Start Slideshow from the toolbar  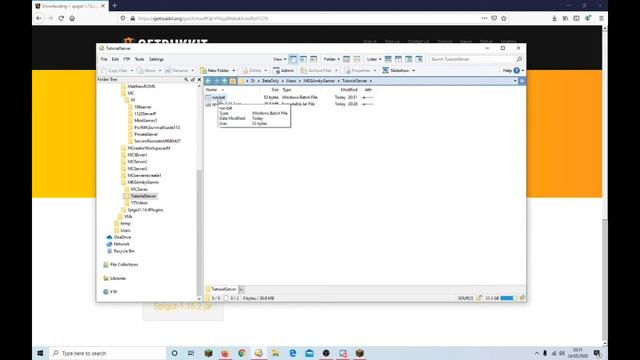[396, 71]
